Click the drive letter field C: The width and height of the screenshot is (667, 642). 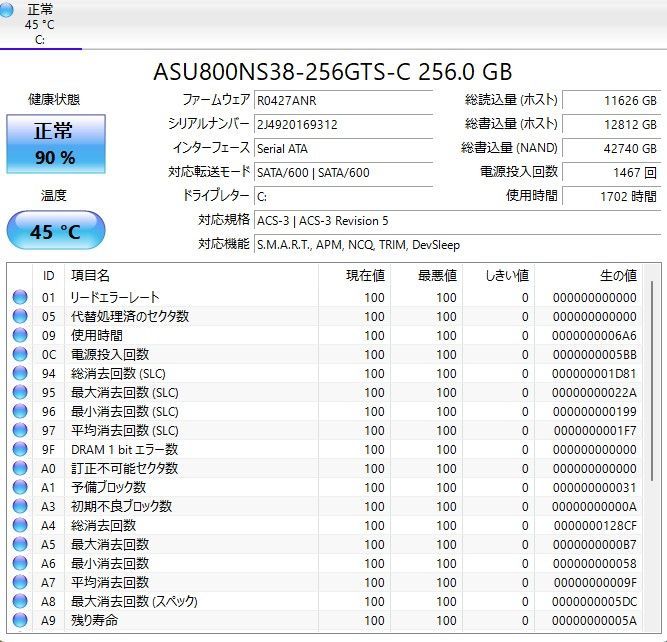[343, 196]
